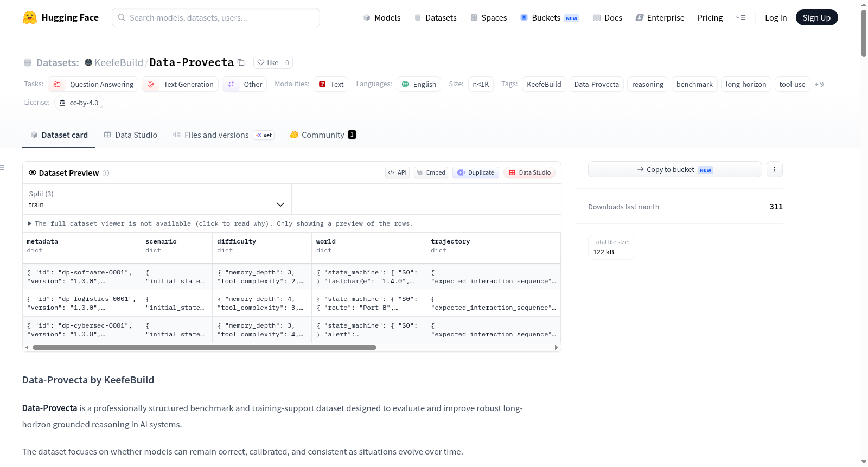
Task: Open the Models page
Action: coord(382,17)
